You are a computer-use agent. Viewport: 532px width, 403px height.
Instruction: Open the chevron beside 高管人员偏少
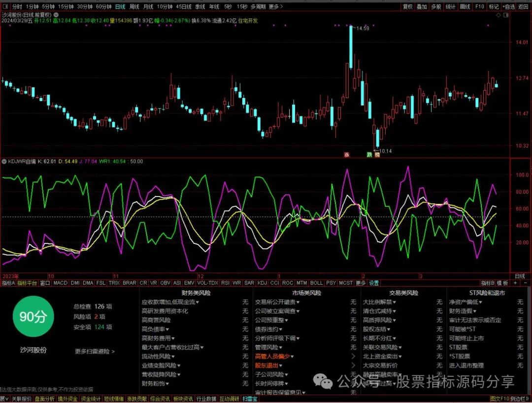tap(353, 356)
